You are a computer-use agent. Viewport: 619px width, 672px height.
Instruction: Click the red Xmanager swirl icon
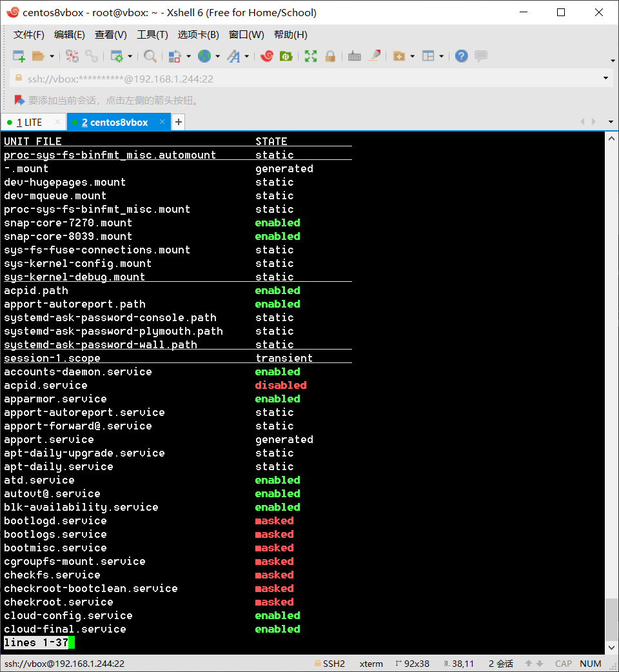tap(266, 57)
